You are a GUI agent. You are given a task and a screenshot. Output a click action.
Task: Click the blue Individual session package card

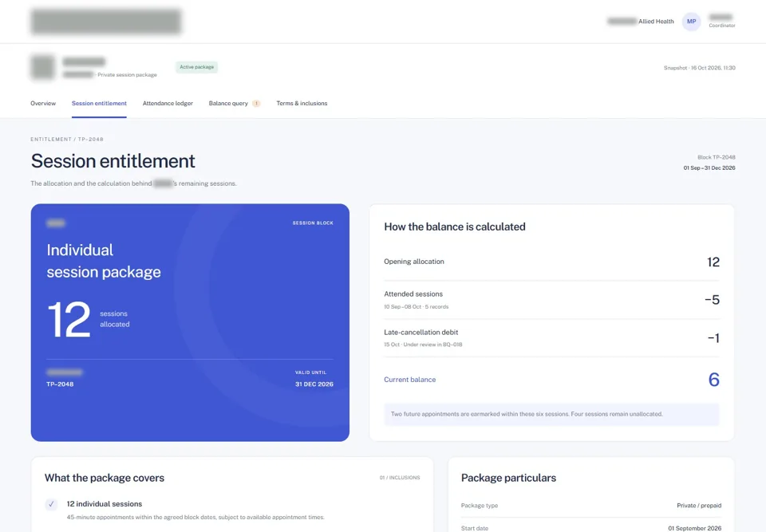pos(190,322)
